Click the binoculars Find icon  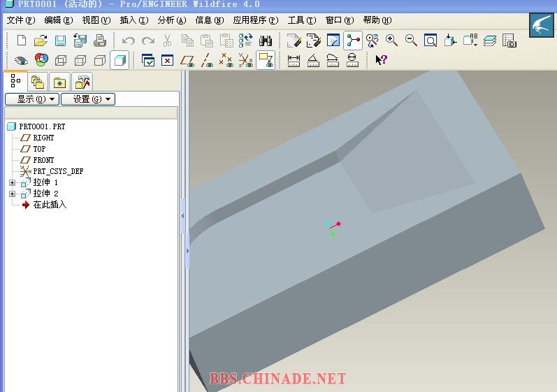click(x=266, y=41)
